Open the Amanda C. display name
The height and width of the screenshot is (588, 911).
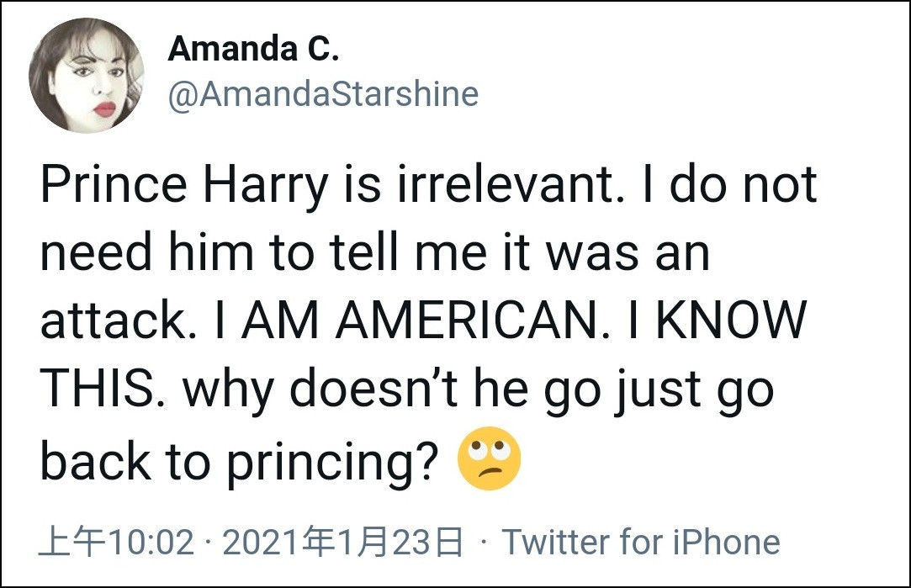[x=252, y=50]
